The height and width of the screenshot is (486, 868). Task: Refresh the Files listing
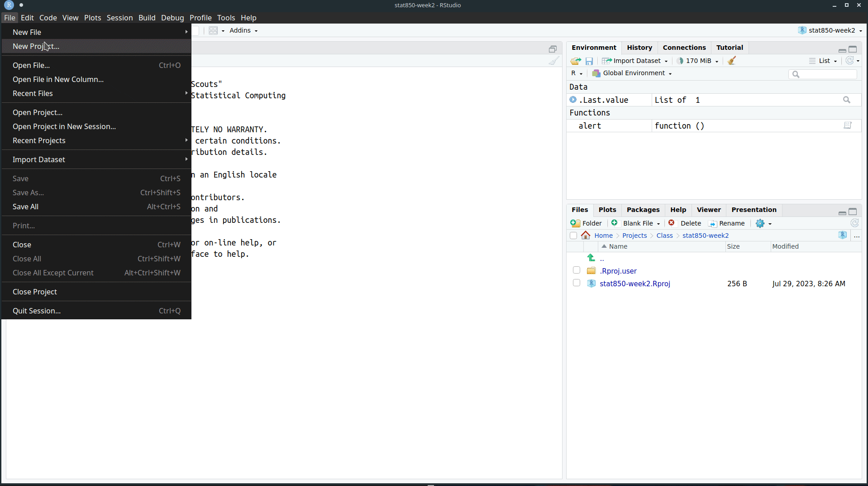point(855,223)
